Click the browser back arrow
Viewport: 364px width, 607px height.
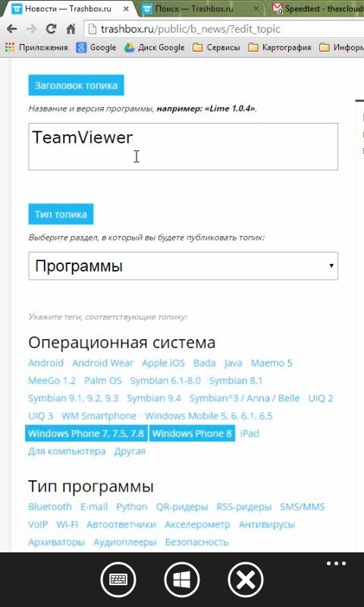12,29
